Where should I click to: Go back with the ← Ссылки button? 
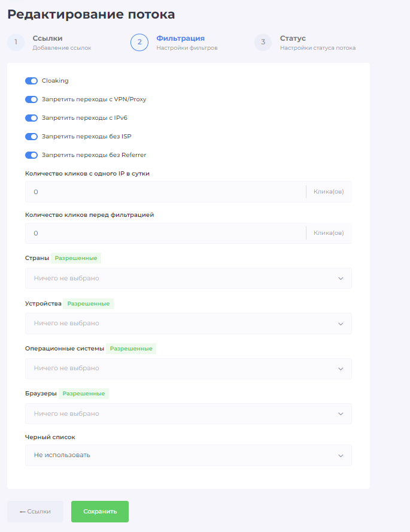[x=35, y=512]
